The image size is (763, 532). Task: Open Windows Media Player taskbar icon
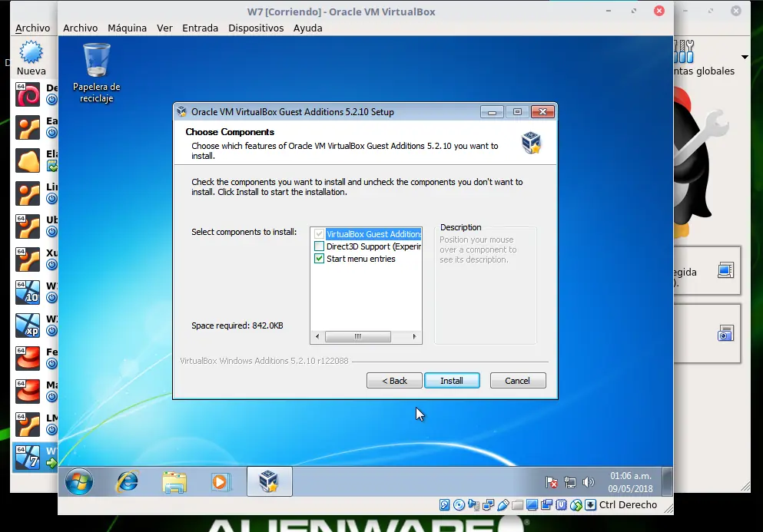click(220, 482)
